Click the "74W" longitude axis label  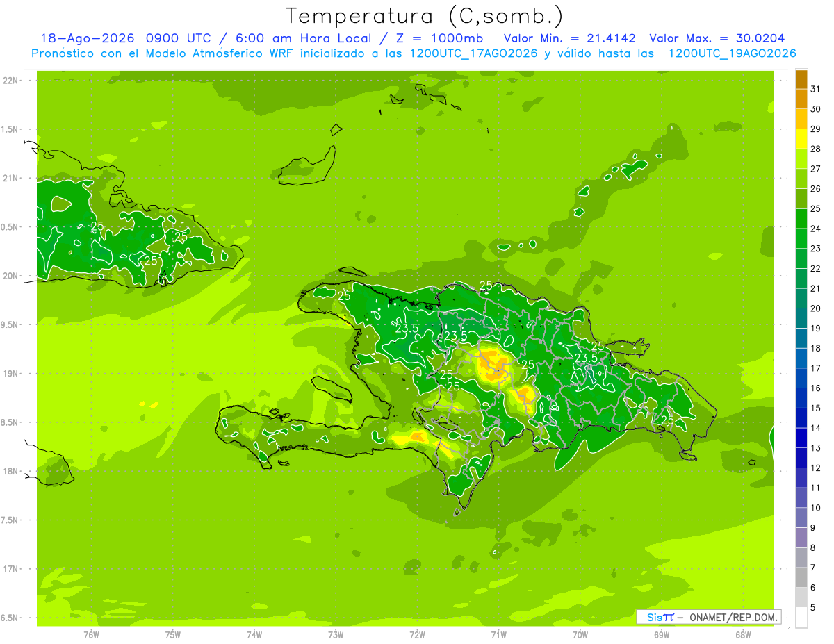click(254, 634)
